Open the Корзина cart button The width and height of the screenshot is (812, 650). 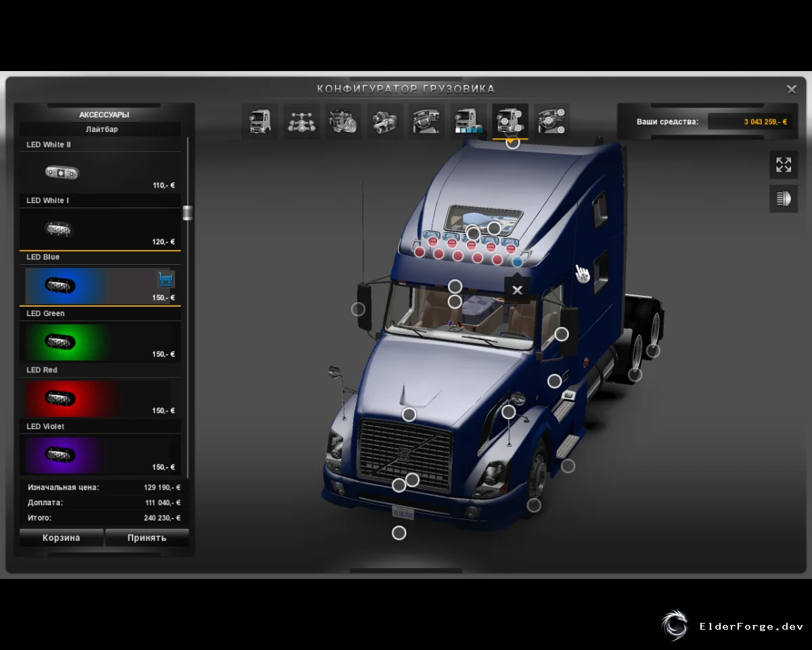(x=62, y=538)
